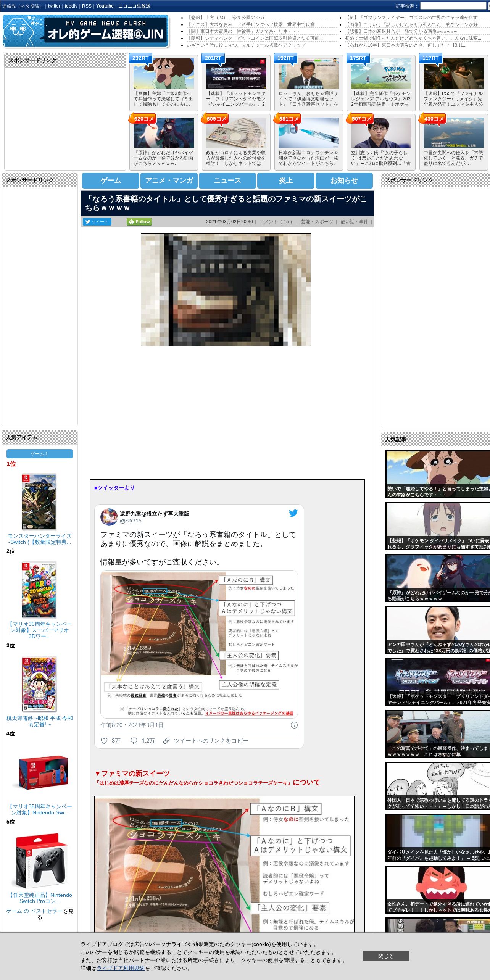The width and height of the screenshot is (490, 980).
Task: Open the 175RT Pokemon Legends アルセウス thumbnail
Action: click(381, 74)
